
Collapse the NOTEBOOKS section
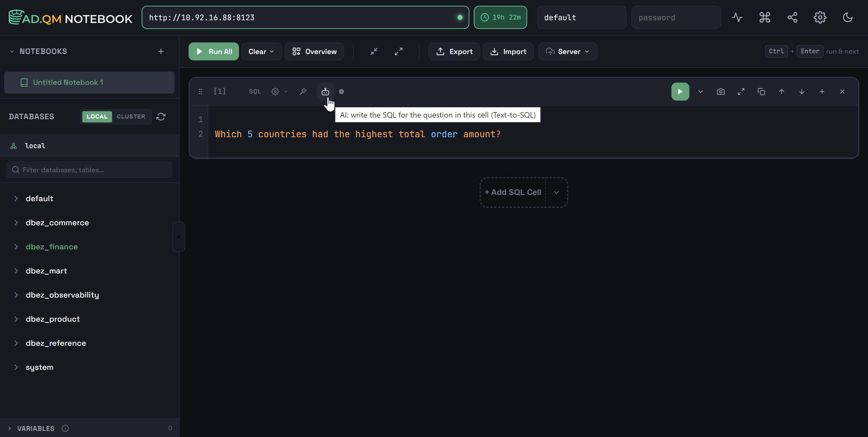point(12,51)
